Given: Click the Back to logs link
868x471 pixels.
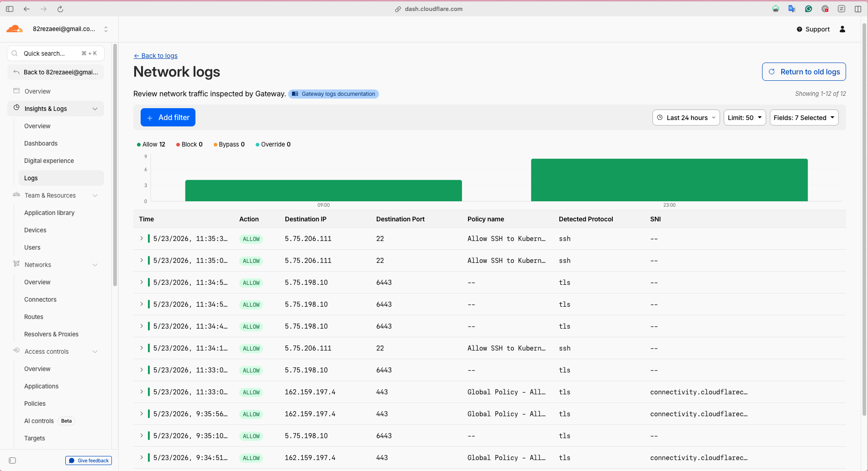Looking at the screenshot, I should [156, 56].
